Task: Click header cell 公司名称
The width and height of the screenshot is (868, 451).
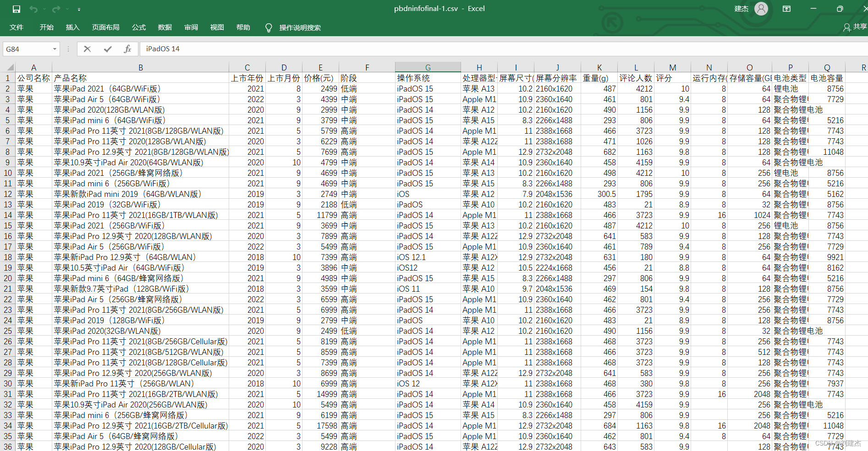Action: 33,78
